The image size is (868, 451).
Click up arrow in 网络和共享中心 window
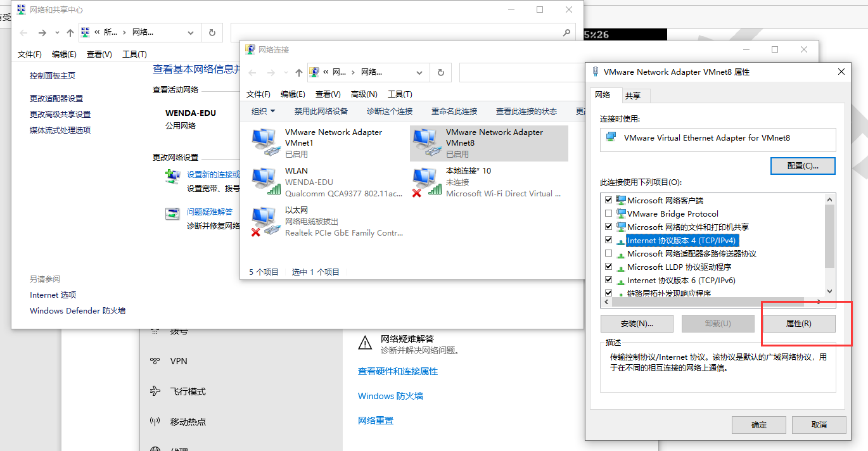[70, 33]
